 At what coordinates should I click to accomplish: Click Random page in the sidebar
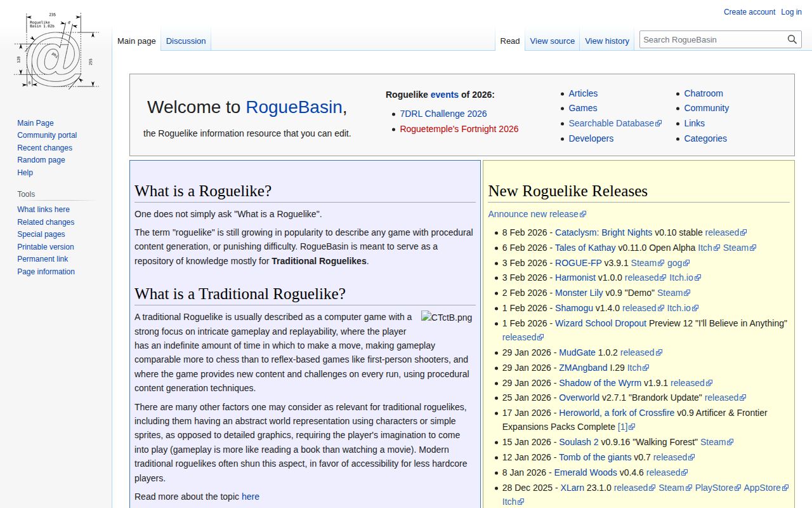41,160
